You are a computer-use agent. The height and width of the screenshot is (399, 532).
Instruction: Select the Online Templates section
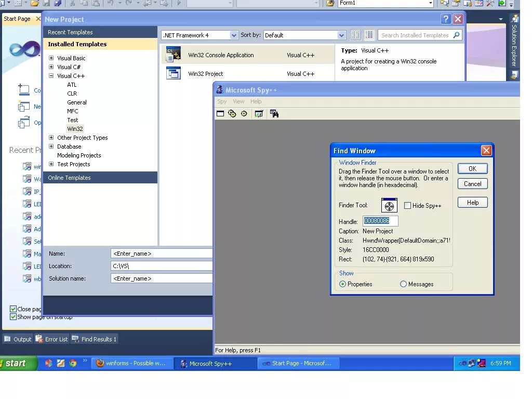tap(100, 178)
